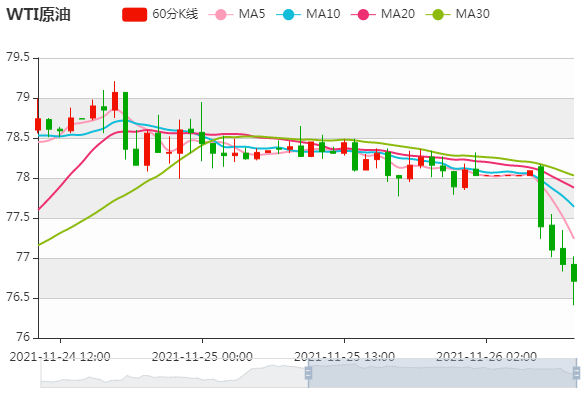The width and height of the screenshot is (584, 398).
Task: Click the right handle of zoom slider
Action: [576, 373]
